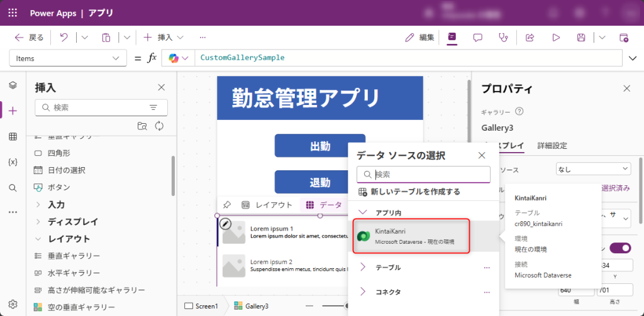Open the tree view layers icon
Viewport: 644px width, 316px height.
point(13,85)
